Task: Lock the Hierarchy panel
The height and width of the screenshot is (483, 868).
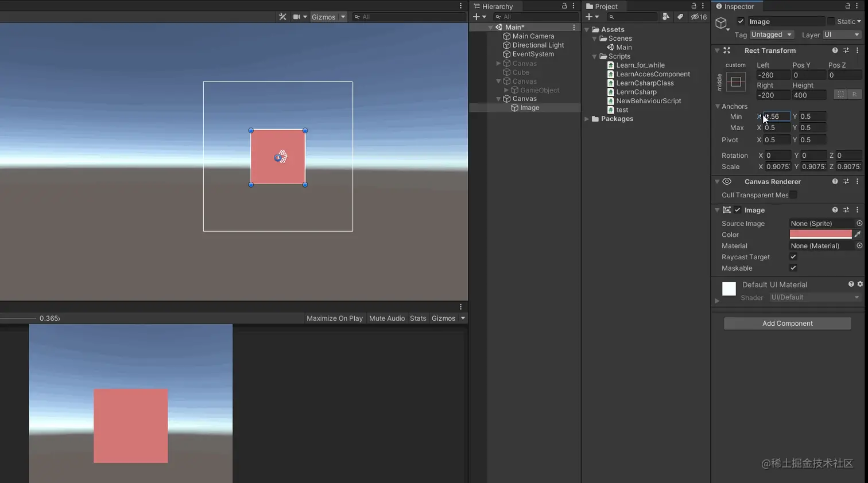Action: (564, 6)
